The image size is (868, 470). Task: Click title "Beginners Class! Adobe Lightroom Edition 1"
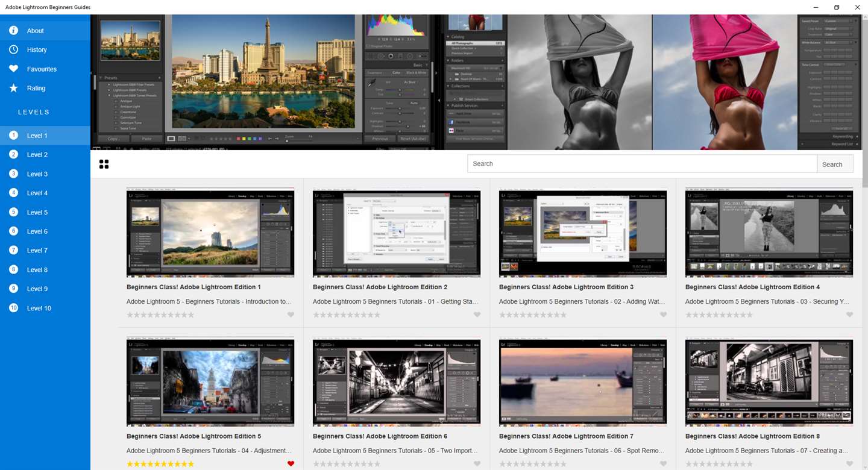193,287
